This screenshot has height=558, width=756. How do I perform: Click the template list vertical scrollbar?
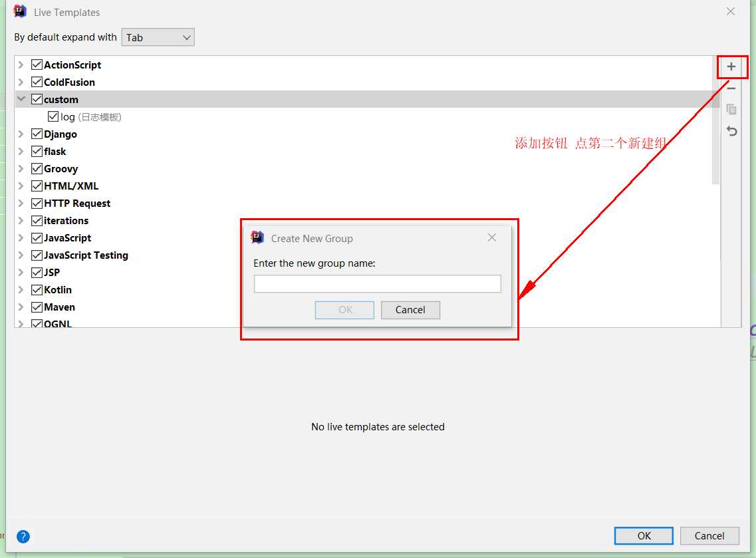click(x=715, y=120)
